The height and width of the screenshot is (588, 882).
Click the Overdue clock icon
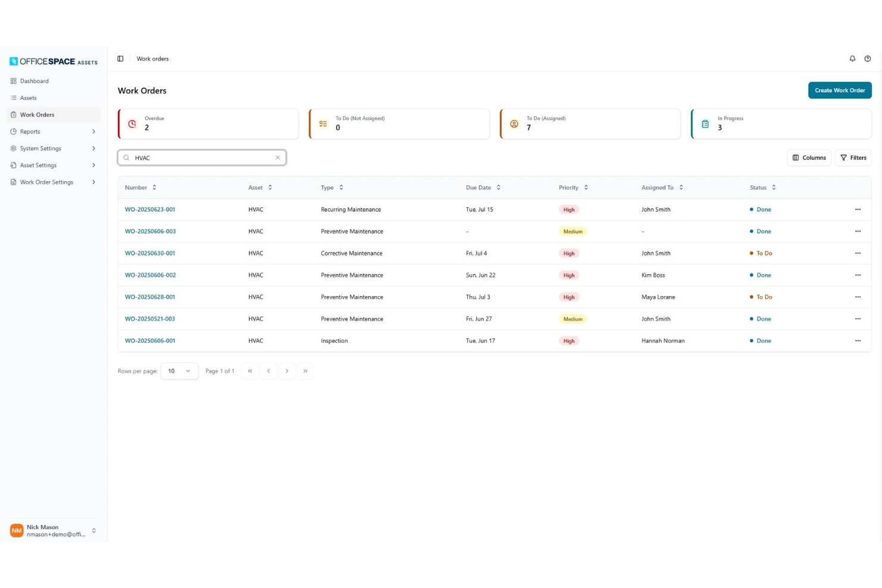[132, 124]
